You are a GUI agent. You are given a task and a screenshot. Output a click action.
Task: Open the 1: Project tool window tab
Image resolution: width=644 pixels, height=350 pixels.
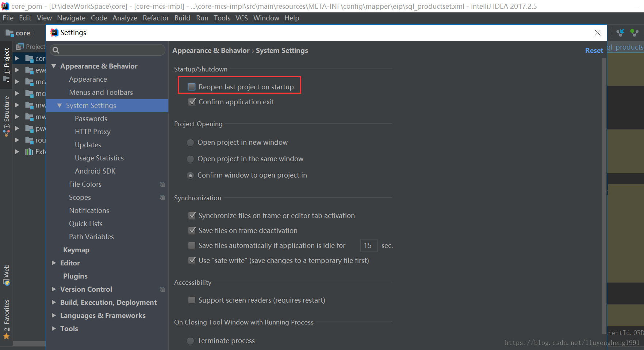tap(7, 65)
